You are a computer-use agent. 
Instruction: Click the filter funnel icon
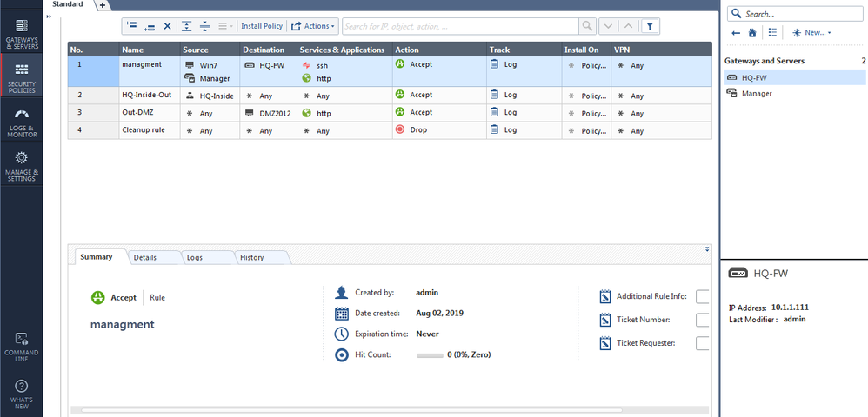click(x=651, y=26)
